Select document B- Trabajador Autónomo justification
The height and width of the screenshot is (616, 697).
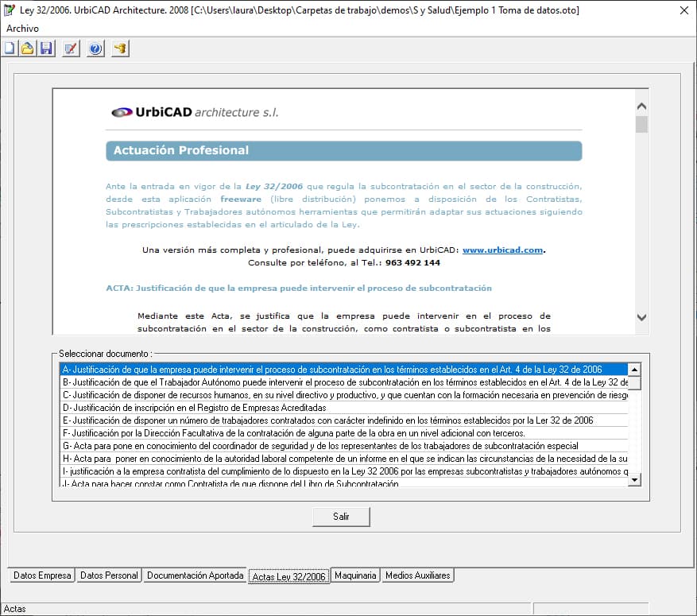(x=343, y=382)
